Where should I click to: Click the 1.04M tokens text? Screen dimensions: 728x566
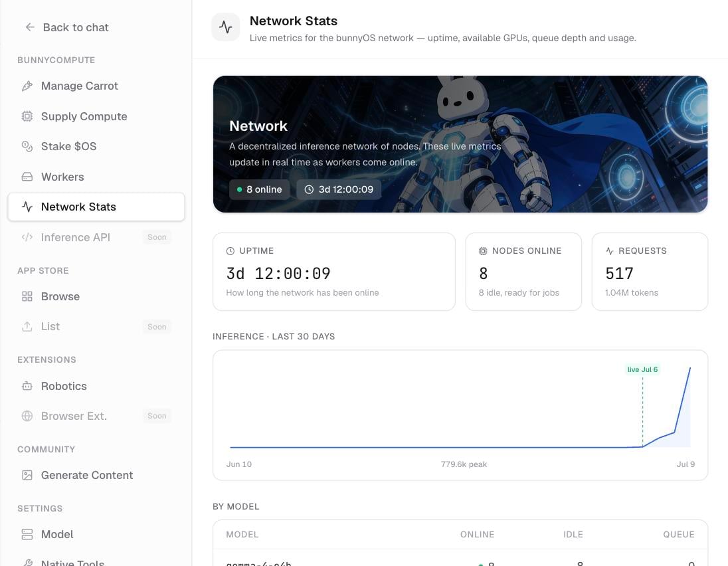(632, 292)
